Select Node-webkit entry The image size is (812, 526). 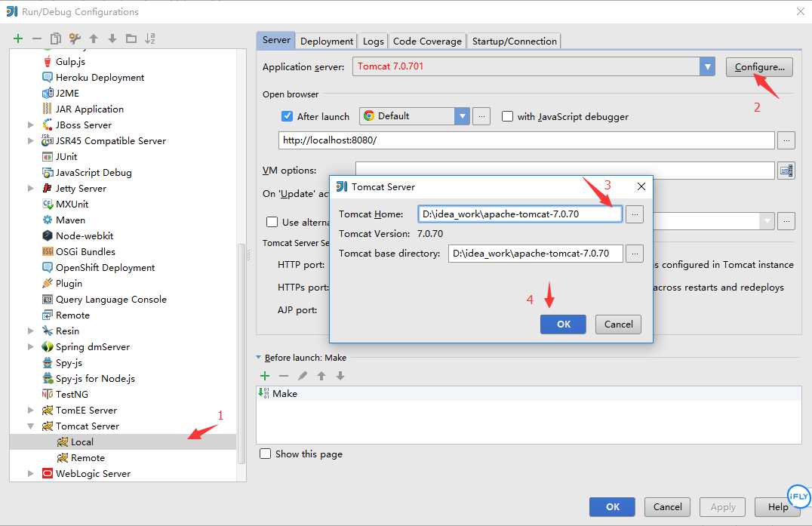point(84,236)
